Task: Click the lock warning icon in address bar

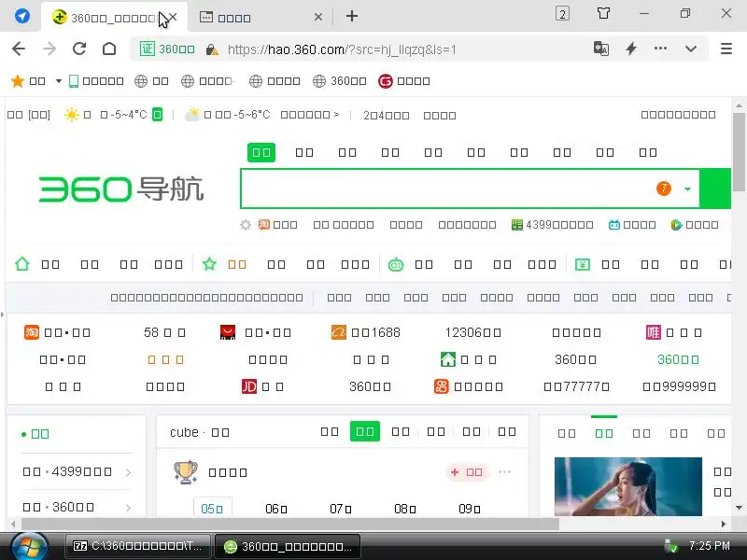Action: 212,49
